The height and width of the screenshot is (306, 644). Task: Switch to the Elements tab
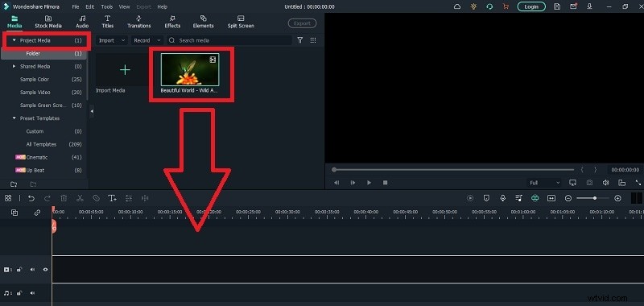point(204,22)
